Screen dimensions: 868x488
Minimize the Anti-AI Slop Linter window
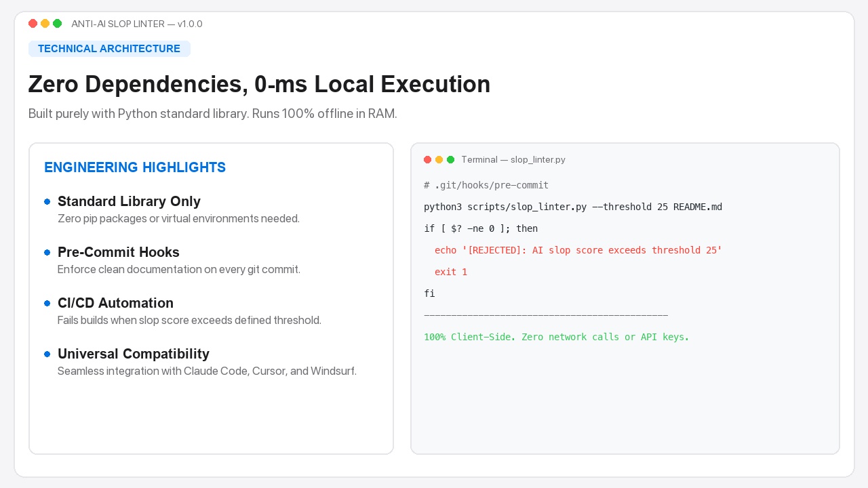point(45,24)
